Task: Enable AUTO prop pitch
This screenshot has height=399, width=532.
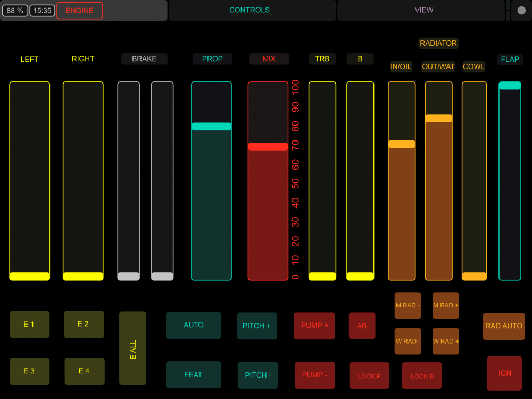Action: coord(194,325)
